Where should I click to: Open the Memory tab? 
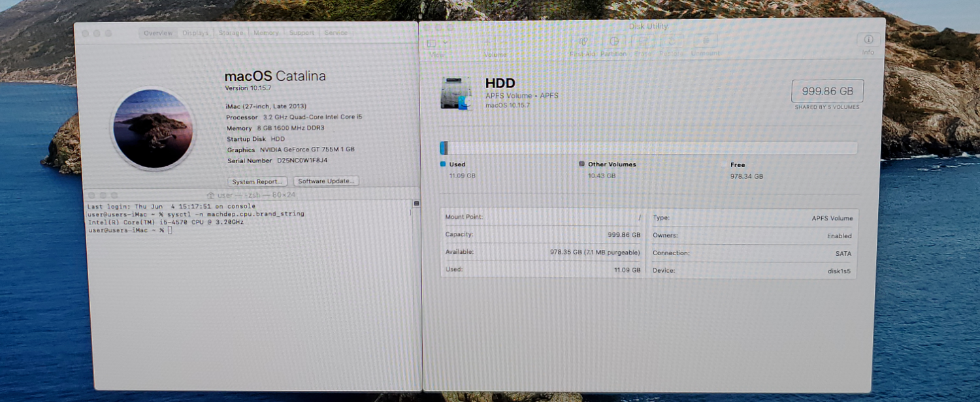coord(266,33)
